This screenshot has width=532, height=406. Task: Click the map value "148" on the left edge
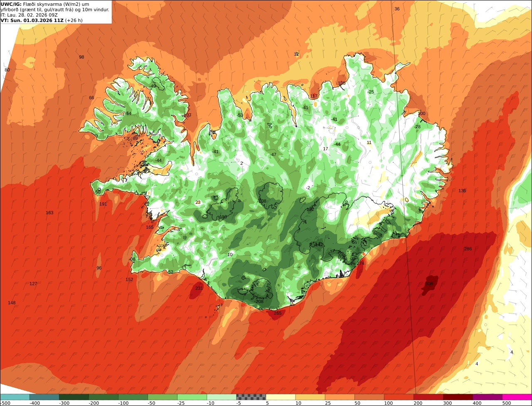click(12, 303)
